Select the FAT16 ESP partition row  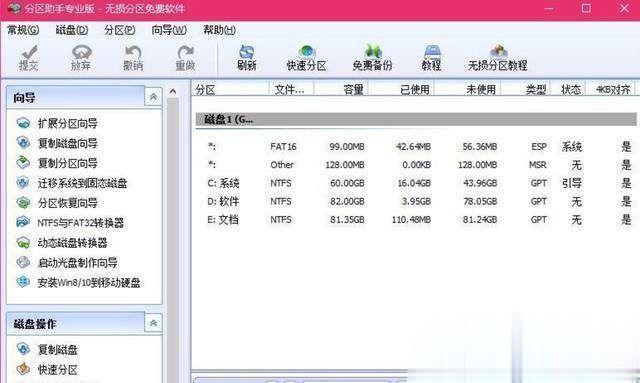[x=416, y=146]
